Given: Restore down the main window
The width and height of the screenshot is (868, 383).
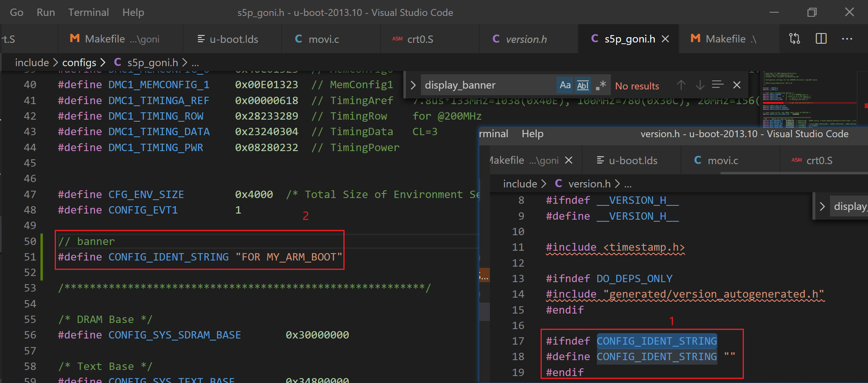Looking at the screenshot, I should pos(812,12).
